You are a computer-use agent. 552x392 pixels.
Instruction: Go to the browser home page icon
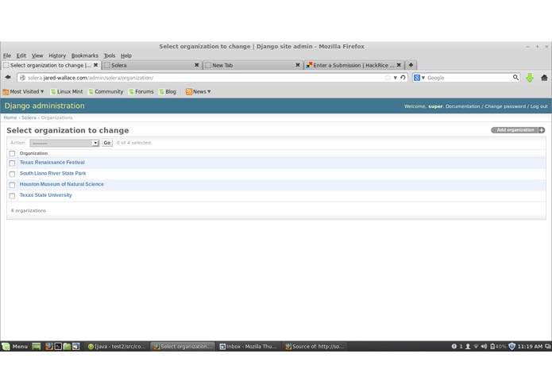(x=544, y=78)
